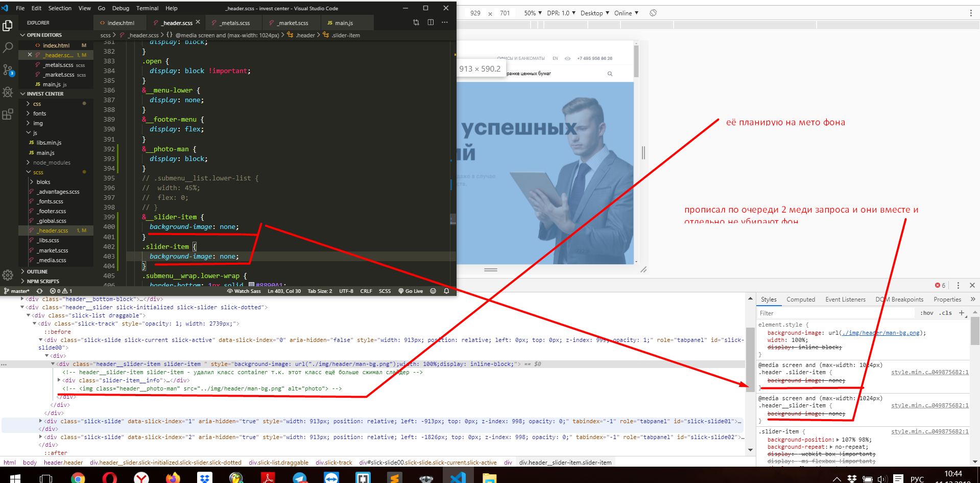Open the Manage gear icon in VS Code
This screenshot has width=980, height=483.
pyautogui.click(x=8, y=275)
